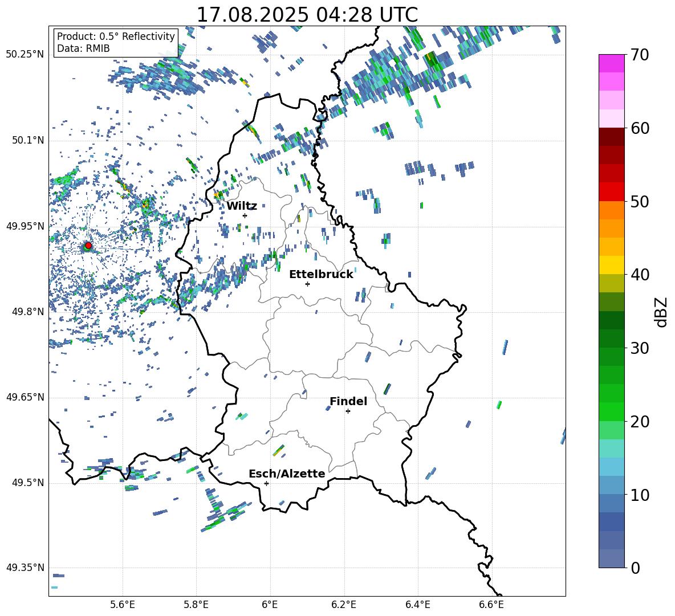
Task: Click the dBZ colorbar axis label
Action: [662, 312]
